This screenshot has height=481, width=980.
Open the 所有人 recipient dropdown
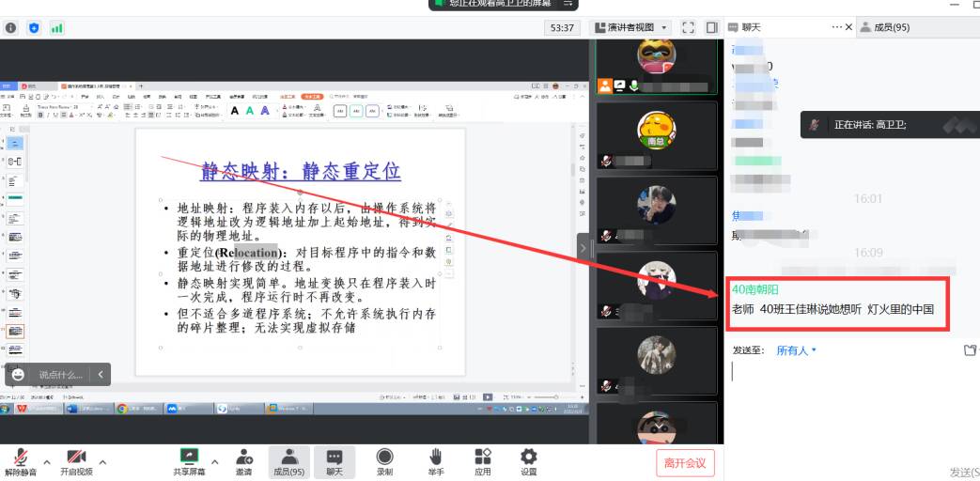[796, 350]
